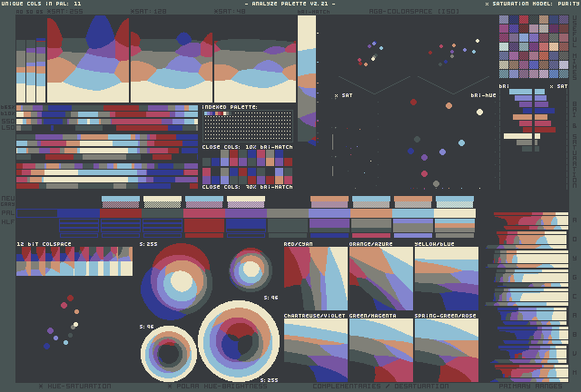Image resolution: width=581 pixels, height=392 pixels.
Task: Pick the purple swatch in PAL row
Action: (x=246, y=213)
